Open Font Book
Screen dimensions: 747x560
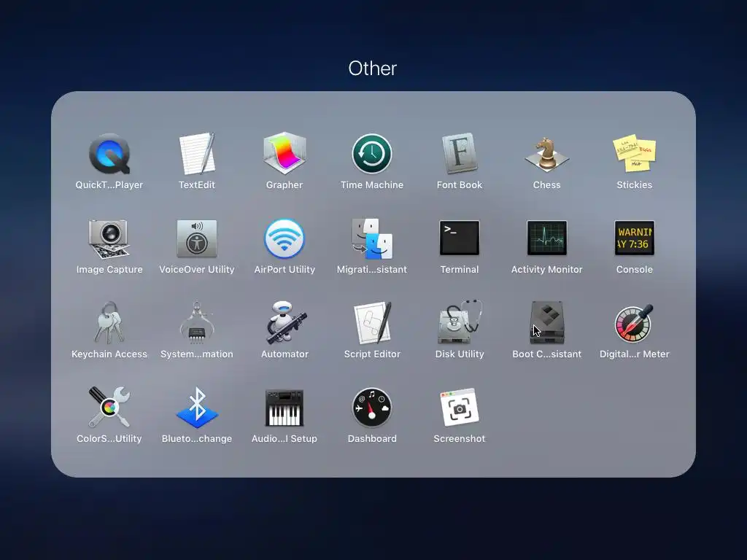point(460,153)
